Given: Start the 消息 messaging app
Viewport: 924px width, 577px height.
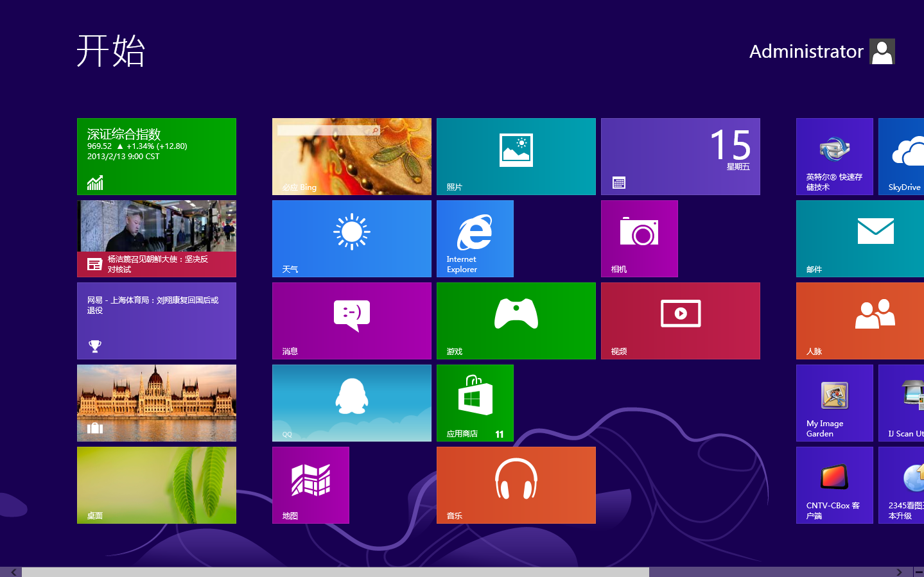Looking at the screenshot, I should click(351, 320).
